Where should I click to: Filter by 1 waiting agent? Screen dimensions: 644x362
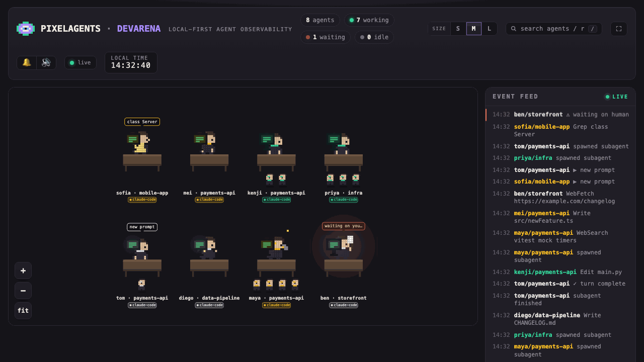click(326, 37)
